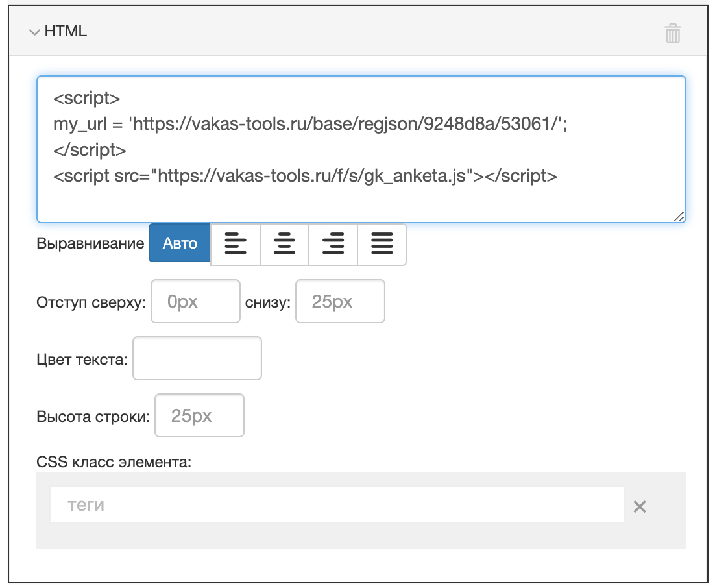This screenshot has width=715, height=588.
Task: Click empty area at bottom of HTML code textarea
Action: [360, 204]
